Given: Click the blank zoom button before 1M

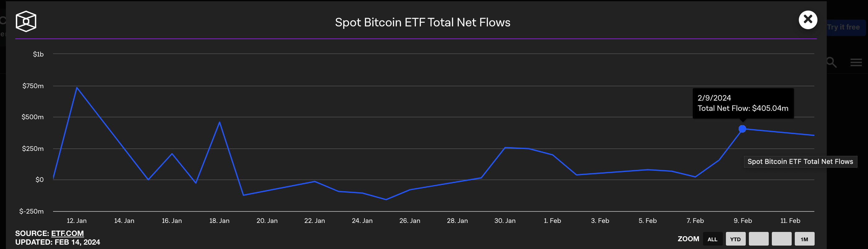Looking at the screenshot, I should [x=781, y=239].
